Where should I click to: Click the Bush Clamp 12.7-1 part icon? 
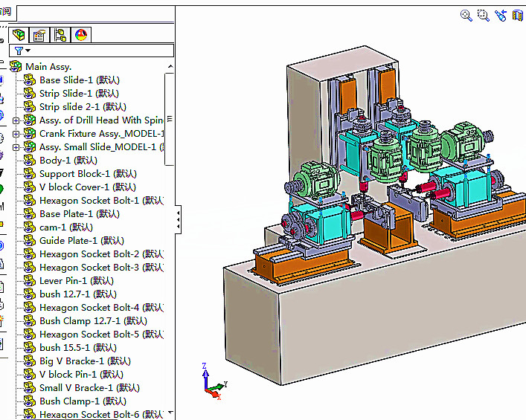[30, 321]
